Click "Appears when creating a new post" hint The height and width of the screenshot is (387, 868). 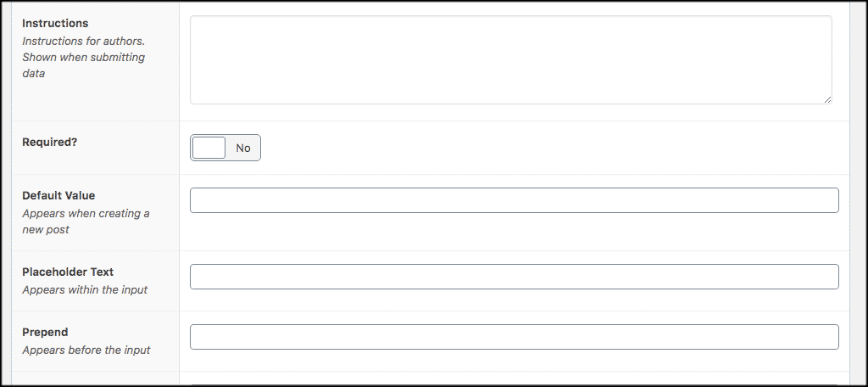(x=85, y=222)
